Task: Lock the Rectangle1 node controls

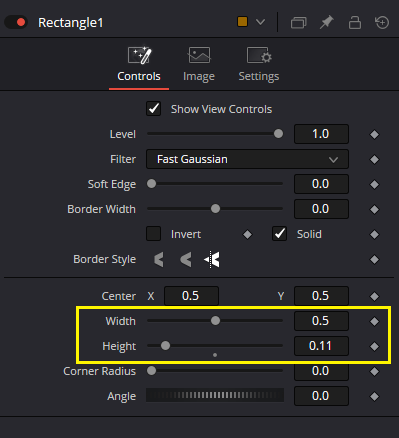Action: [x=355, y=23]
